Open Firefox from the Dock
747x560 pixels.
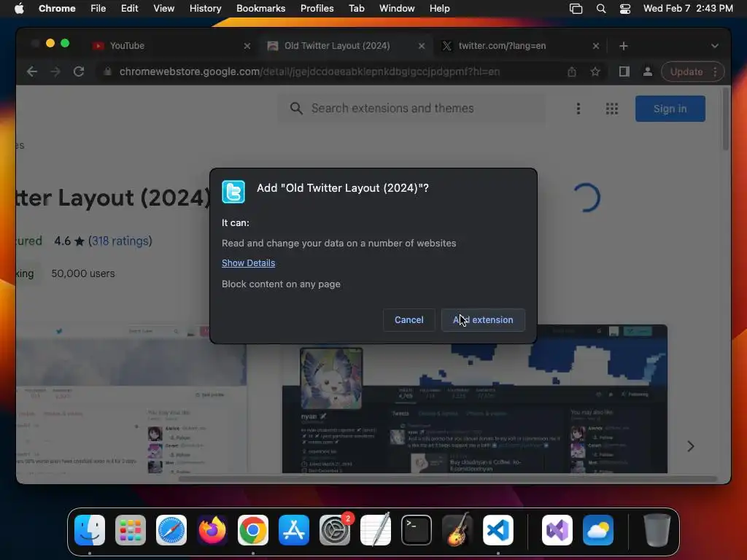[212, 530]
